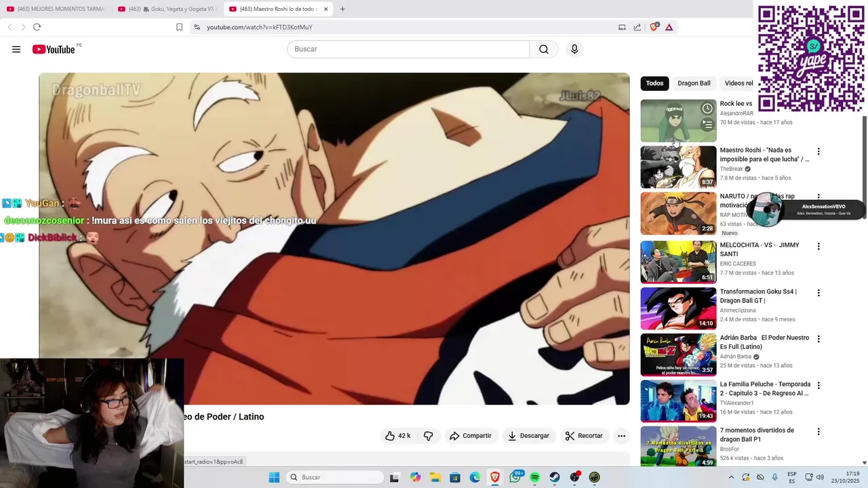
Task: Open Brave Rewards triangle icon
Action: [669, 27]
